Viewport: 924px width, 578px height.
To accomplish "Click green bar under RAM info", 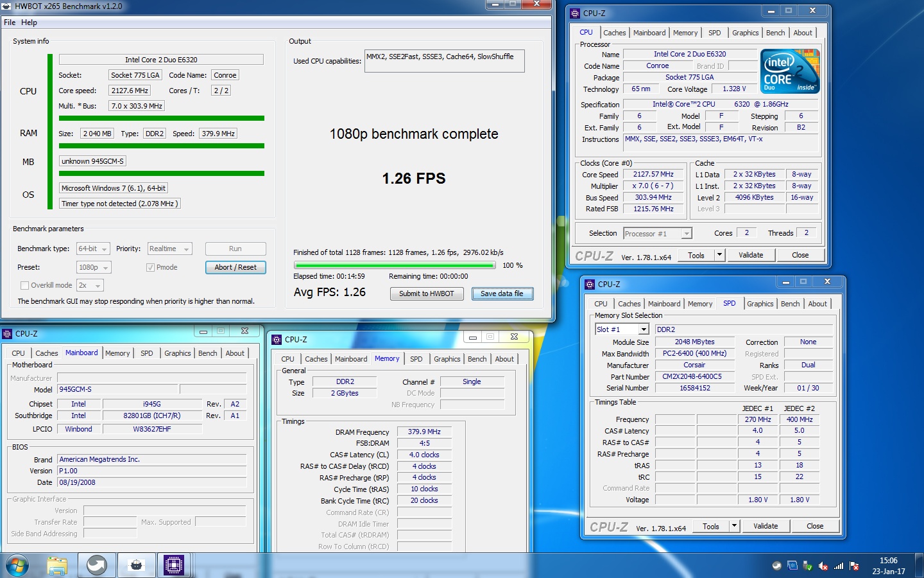I will coord(162,146).
